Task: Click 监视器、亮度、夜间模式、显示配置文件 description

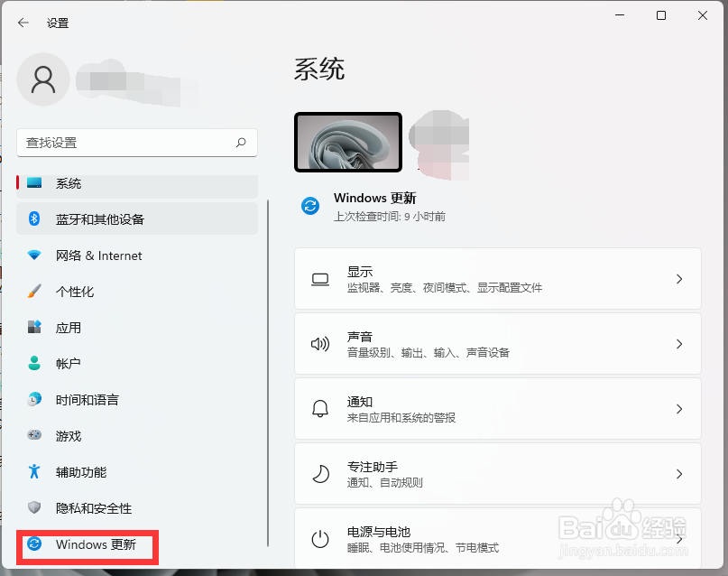Action: (445, 288)
